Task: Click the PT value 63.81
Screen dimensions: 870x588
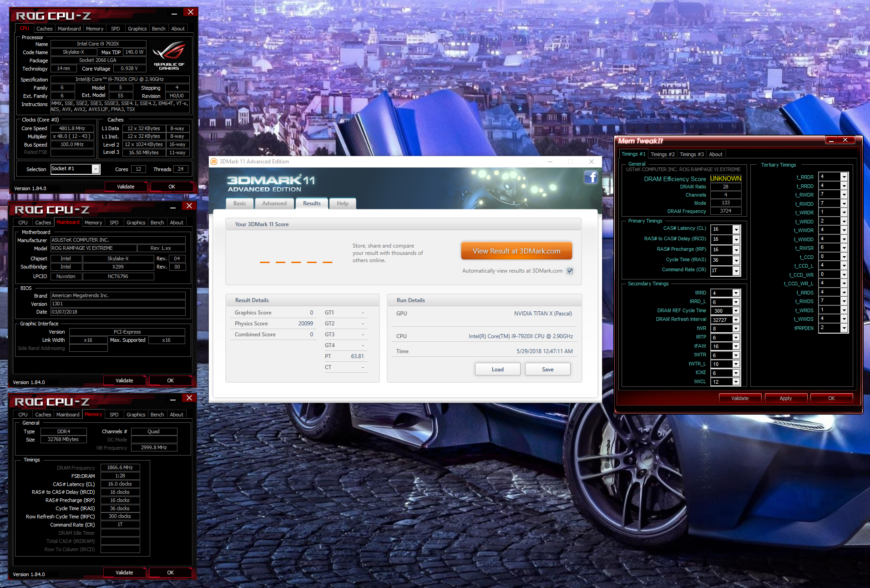Action: (x=357, y=356)
